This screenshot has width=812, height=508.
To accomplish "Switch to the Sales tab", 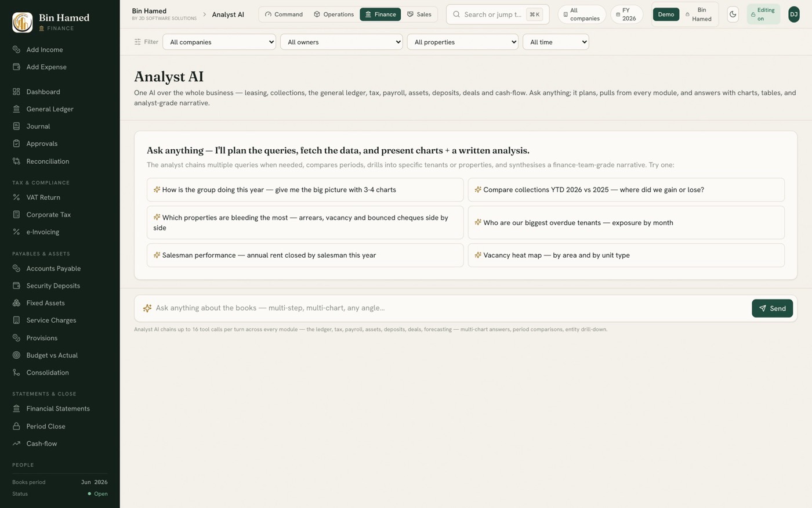I will tap(419, 15).
